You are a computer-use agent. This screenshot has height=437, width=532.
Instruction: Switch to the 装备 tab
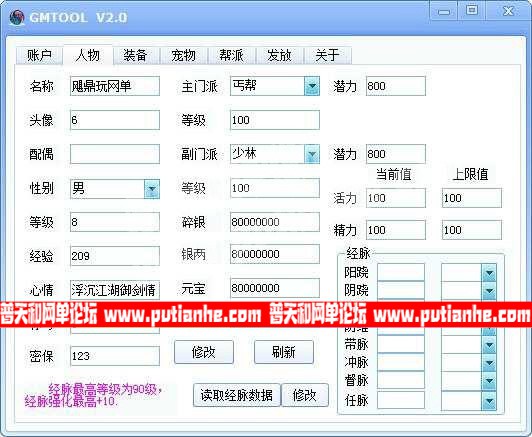tap(135, 55)
